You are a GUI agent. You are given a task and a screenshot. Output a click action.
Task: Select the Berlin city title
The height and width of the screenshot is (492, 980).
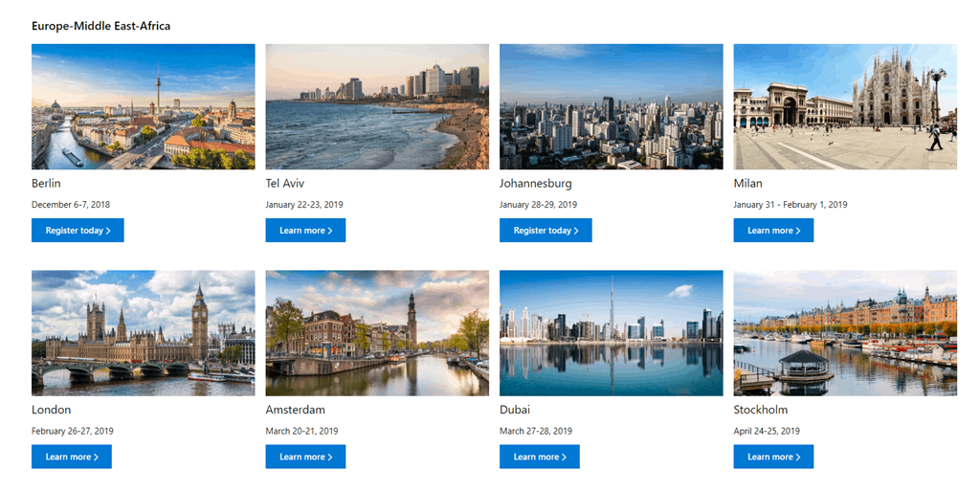(x=46, y=183)
